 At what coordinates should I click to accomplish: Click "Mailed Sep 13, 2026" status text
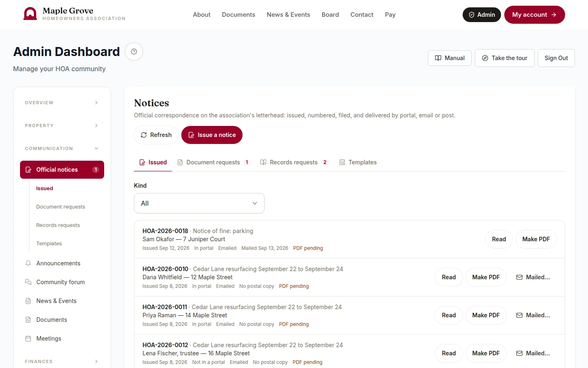[x=265, y=248]
